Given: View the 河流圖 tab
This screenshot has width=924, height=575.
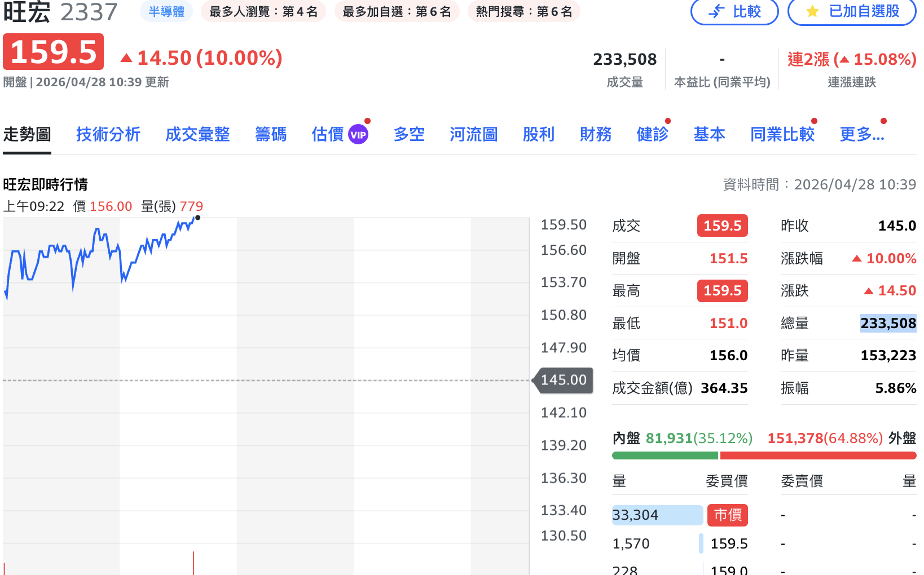Looking at the screenshot, I should [474, 135].
